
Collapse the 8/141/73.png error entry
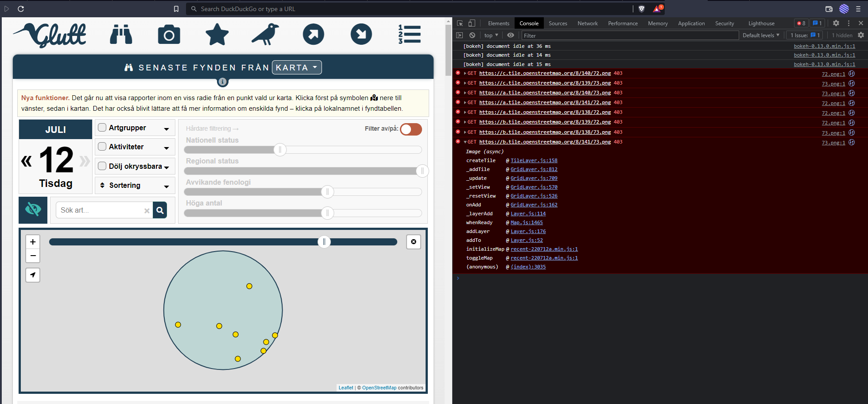pos(465,142)
